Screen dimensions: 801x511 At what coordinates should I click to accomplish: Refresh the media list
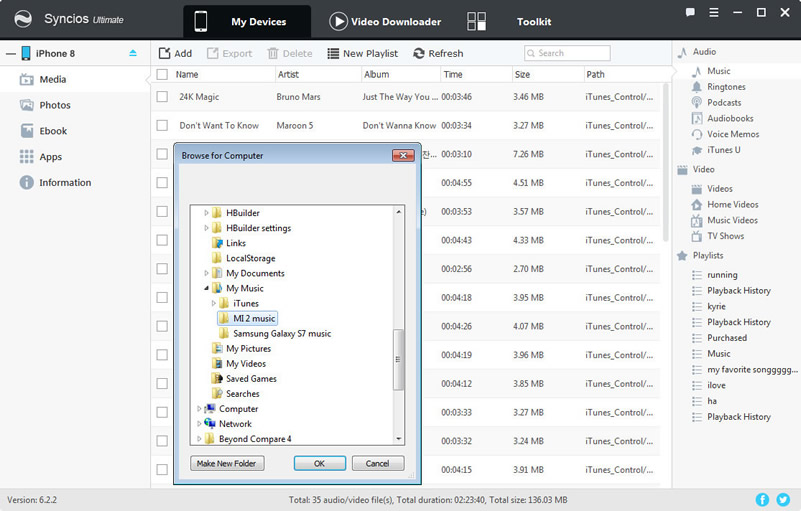click(438, 53)
